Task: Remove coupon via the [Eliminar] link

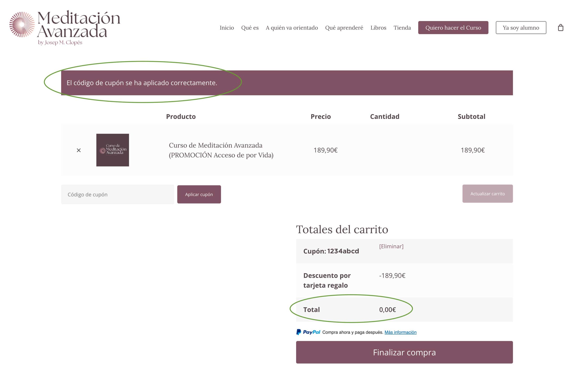Action: click(x=391, y=246)
